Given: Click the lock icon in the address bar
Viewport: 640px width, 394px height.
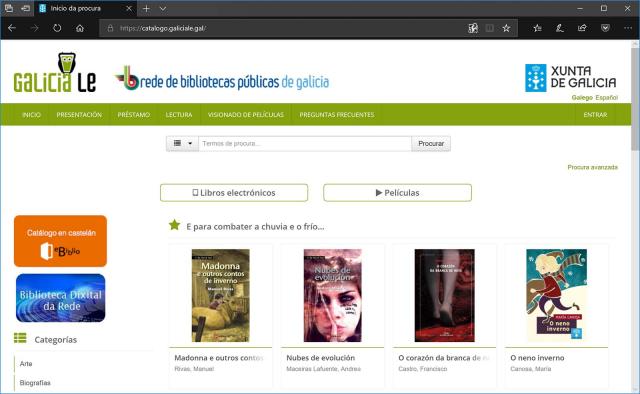Looking at the screenshot, I should (110, 28).
